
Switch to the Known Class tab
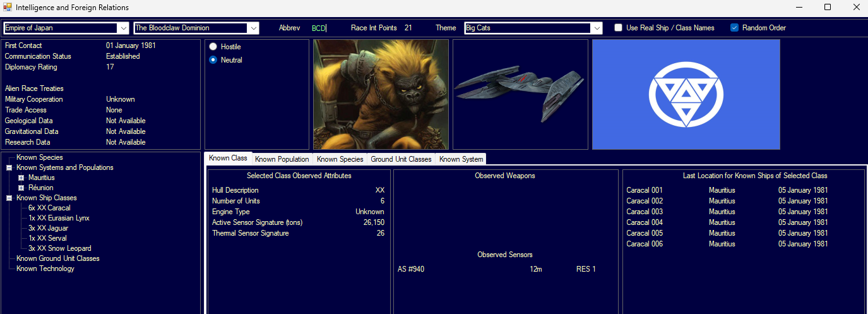[x=228, y=159]
